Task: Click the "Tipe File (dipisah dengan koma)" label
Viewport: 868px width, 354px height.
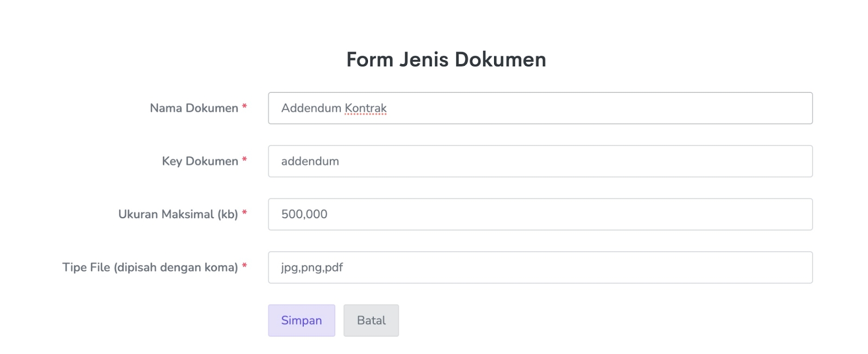Action: click(150, 267)
